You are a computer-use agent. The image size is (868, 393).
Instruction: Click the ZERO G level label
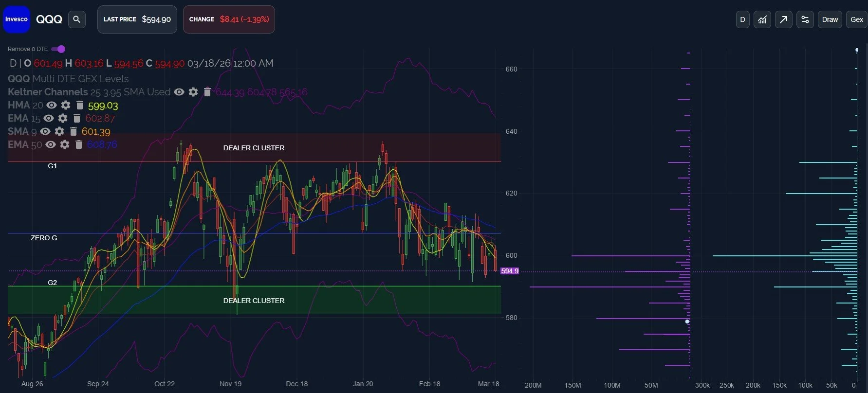tap(44, 238)
